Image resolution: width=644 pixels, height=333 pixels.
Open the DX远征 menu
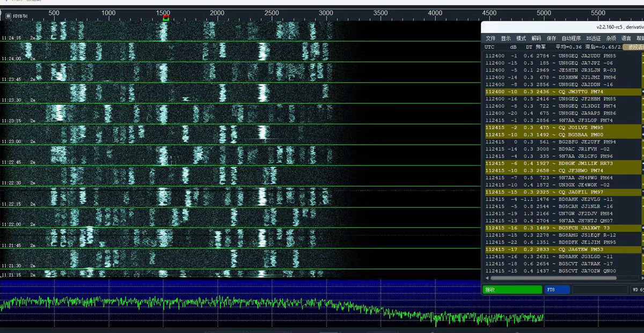coord(594,39)
